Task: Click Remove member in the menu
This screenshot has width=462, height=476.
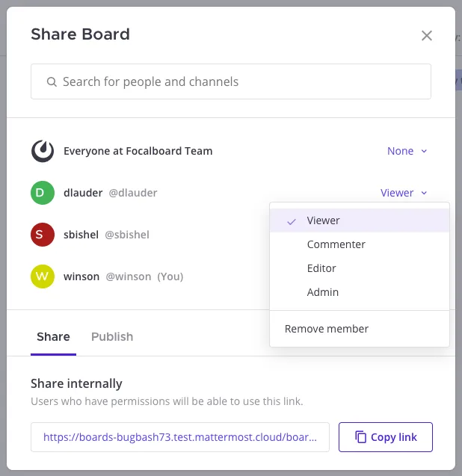Action: tap(360, 329)
